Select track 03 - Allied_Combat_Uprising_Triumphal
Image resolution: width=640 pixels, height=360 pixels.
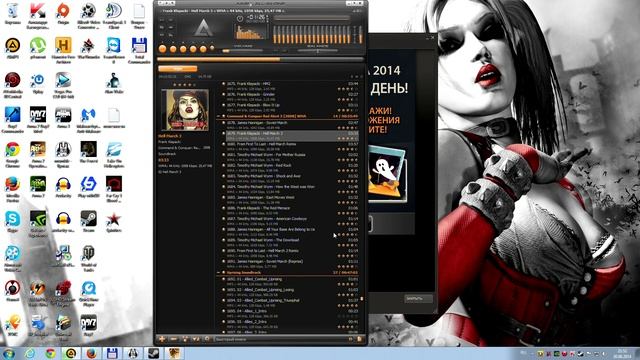[x=291, y=303]
